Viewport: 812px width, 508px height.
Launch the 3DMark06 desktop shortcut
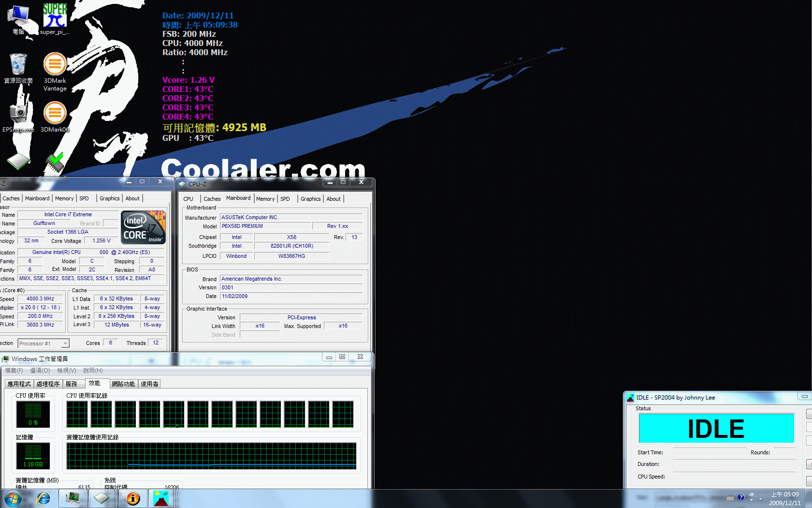tap(55, 116)
